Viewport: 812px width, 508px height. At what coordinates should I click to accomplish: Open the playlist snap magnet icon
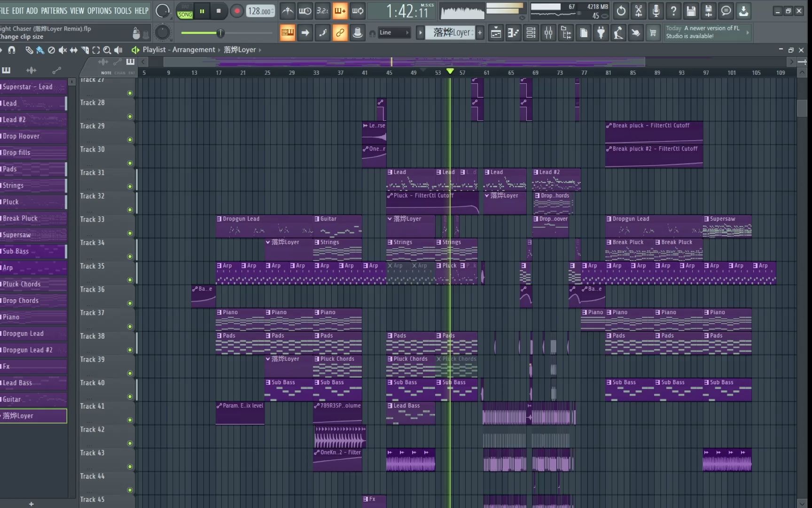pos(12,50)
